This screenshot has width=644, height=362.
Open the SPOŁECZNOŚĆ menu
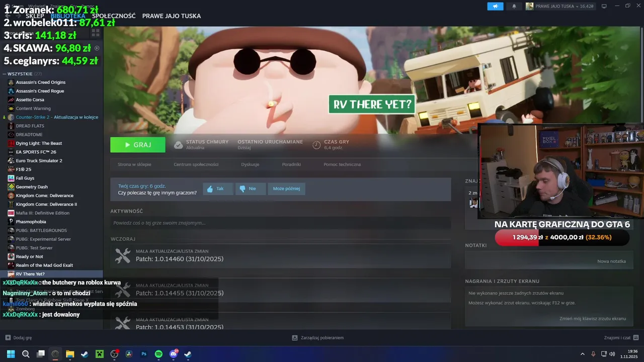(x=114, y=16)
